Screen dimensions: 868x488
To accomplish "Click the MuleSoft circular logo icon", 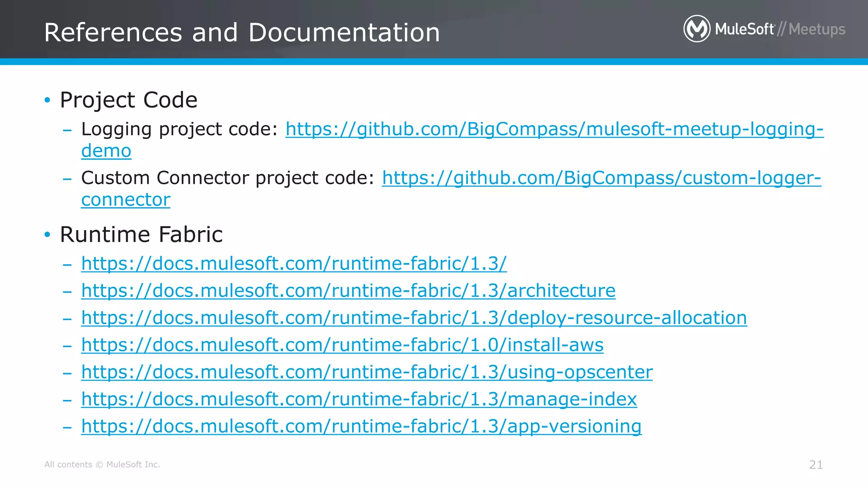I will click(697, 29).
